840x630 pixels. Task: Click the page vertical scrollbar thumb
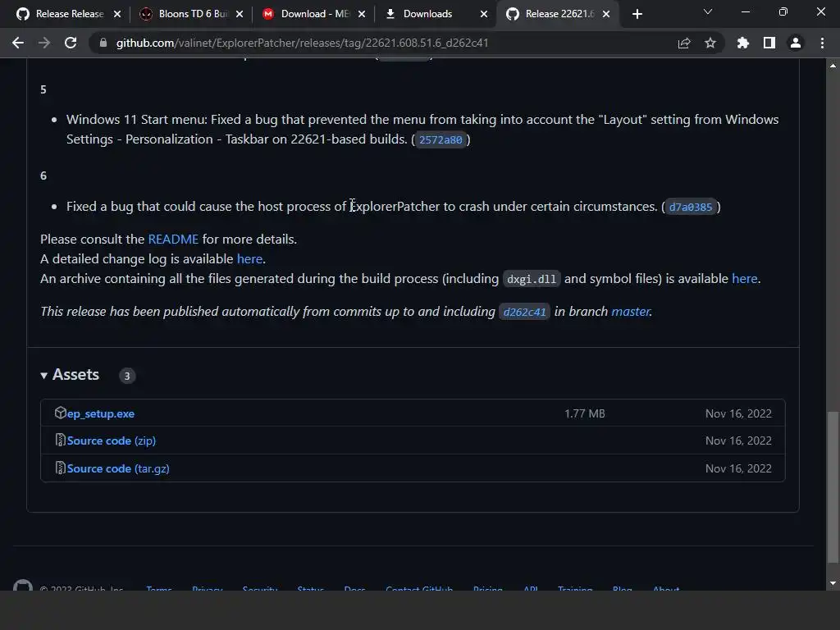tap(833, 487)
